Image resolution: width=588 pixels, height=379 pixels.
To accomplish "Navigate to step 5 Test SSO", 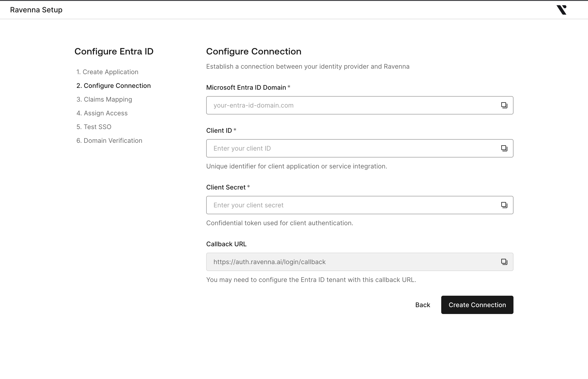I will 94,127.
